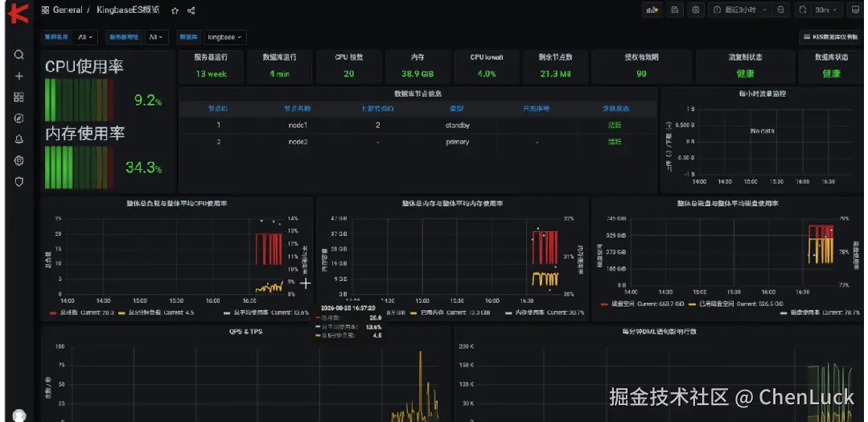
Task: Click the 4.0% CPU iowait value
Action: [487, 74]
